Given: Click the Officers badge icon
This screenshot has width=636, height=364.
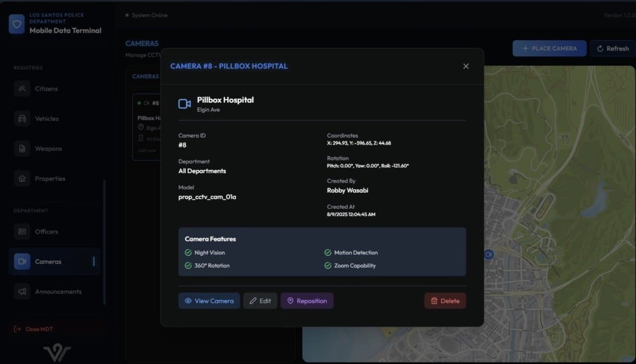Looking at the screenshot, I should click(x=22, y=231).
